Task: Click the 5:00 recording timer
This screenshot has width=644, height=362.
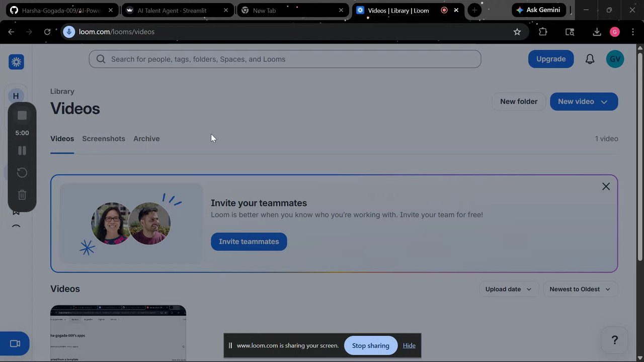Action: 22,133
